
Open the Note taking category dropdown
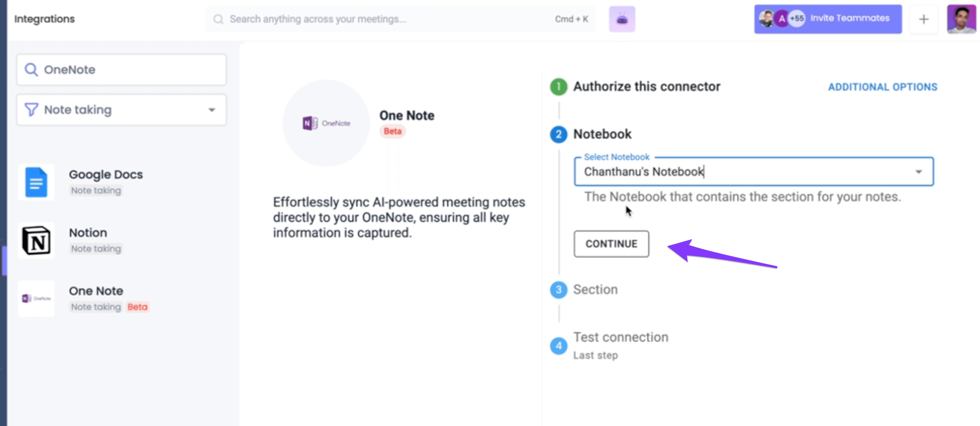[x=121, y=110]
